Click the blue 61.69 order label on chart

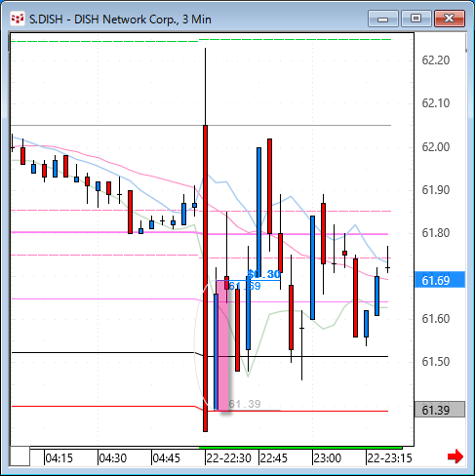click(245, 286)
